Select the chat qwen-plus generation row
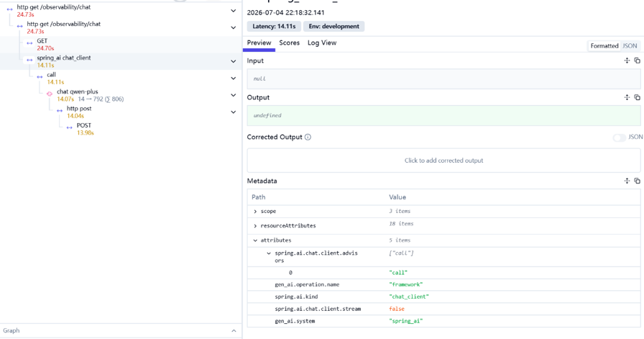 point(119,95)
